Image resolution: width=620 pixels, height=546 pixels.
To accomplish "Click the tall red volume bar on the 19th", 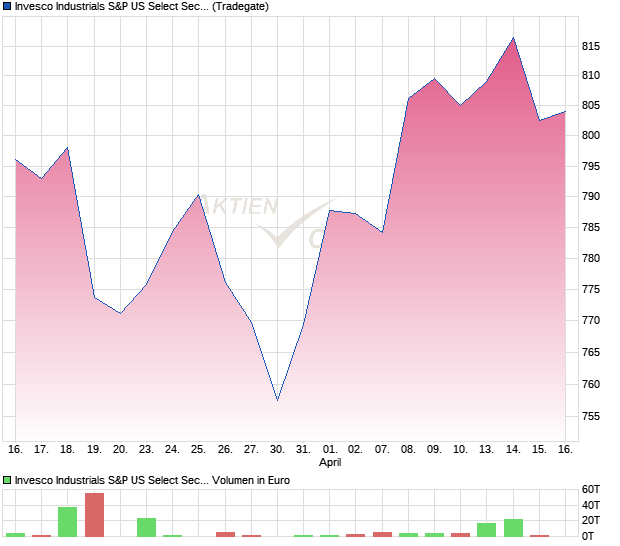I will tap(95, 515).
